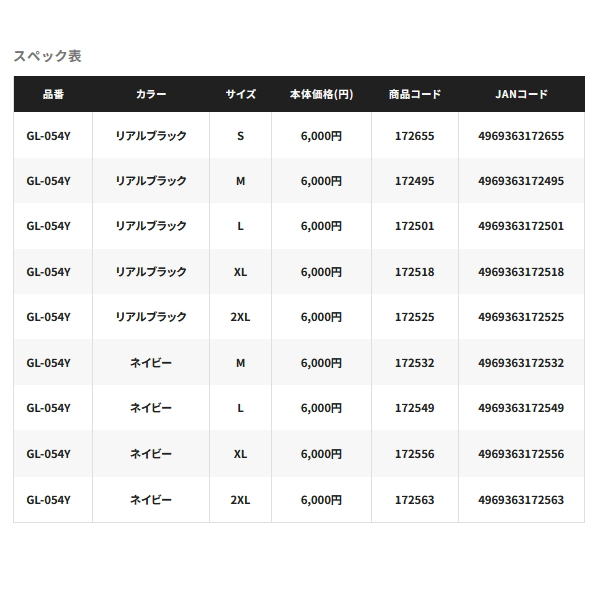Click the スペック表 heading

(x=48, y=56)
